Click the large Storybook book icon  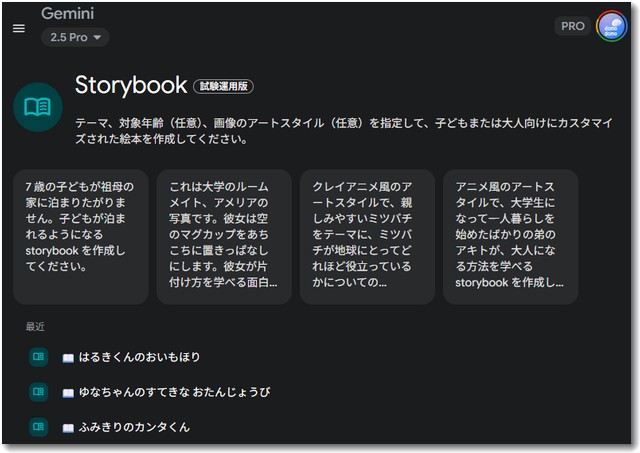click(x=38, y=107)
